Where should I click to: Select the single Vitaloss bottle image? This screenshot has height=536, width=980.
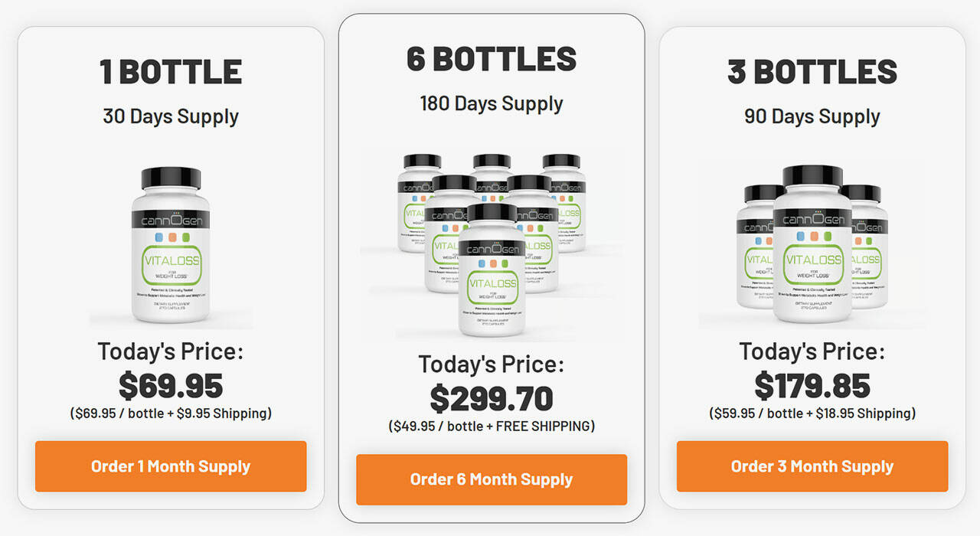[x=171, y=247]
